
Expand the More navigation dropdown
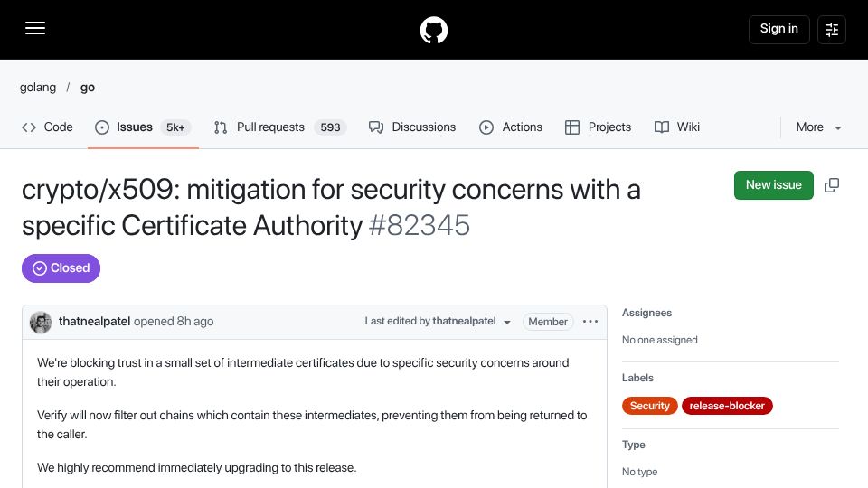[x=819, y=127]
